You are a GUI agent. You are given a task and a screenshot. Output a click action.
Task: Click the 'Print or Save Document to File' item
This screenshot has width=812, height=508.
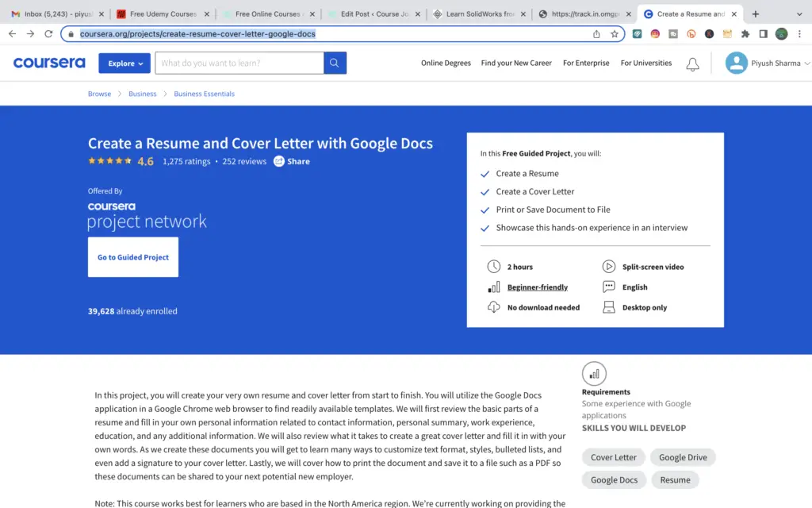[553, 210]
